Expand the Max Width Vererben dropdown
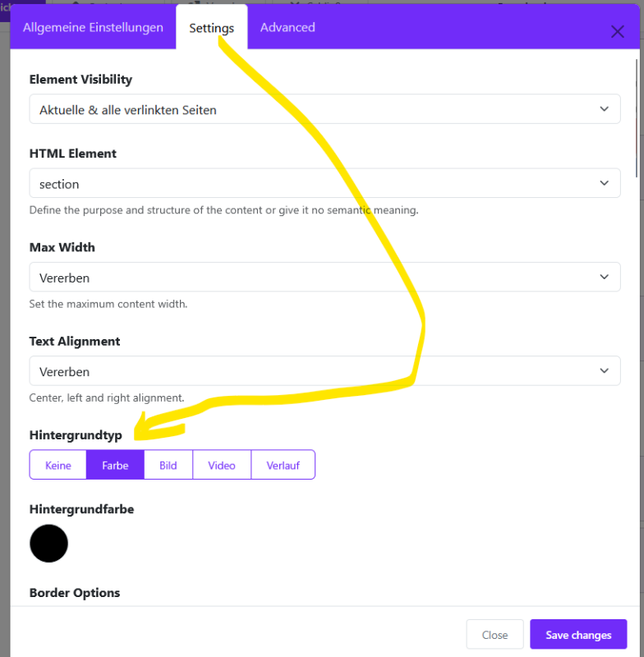 [324, 277]
